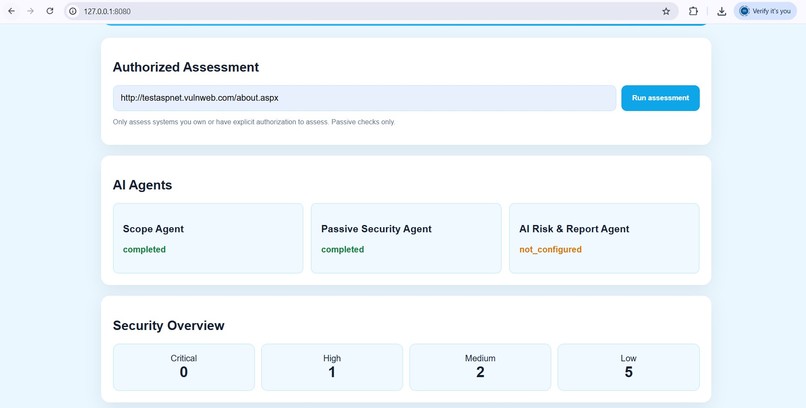Bookmark this page with star icon
The image size is (806, 408).
tap(666, 11)
